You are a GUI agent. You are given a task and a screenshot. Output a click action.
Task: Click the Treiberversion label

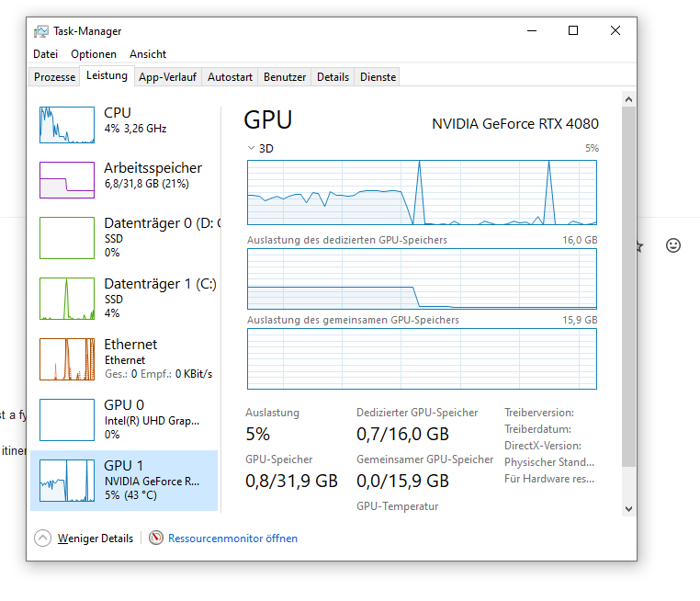(x=539, y=413)
